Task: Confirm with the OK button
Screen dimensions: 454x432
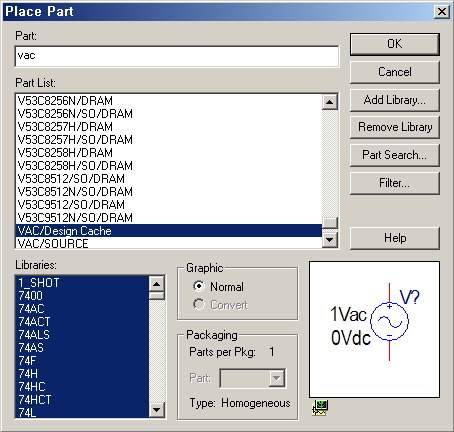Action: click(395, 44)
